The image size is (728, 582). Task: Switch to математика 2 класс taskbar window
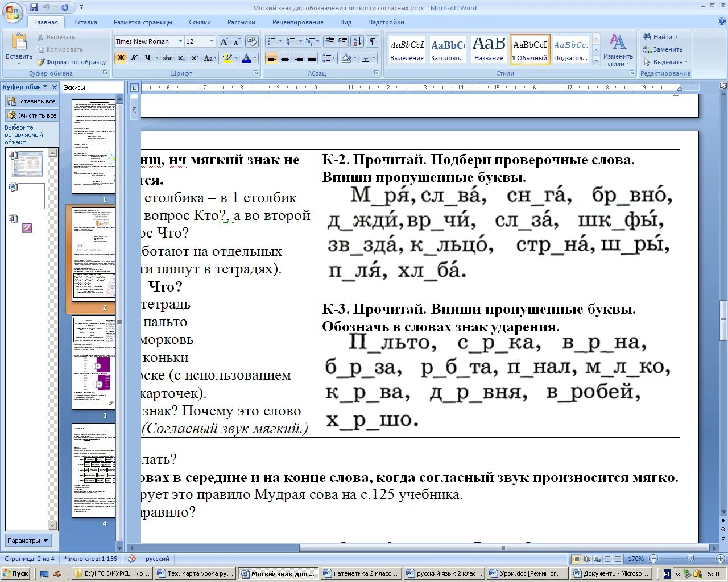click(x=361, y=573)
